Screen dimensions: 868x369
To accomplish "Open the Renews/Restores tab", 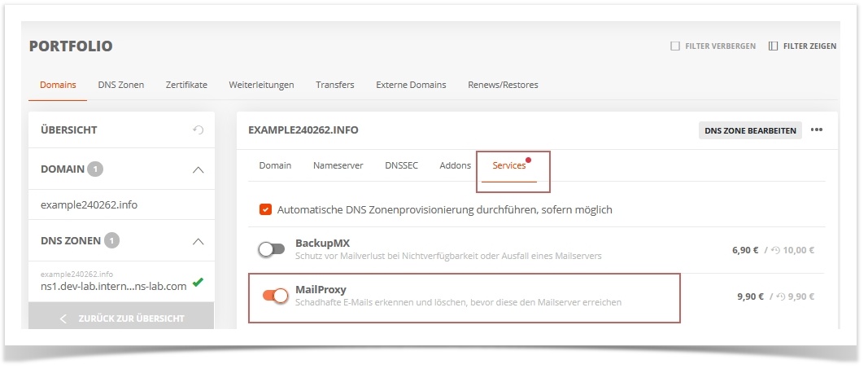I will [x=503, y=85].
